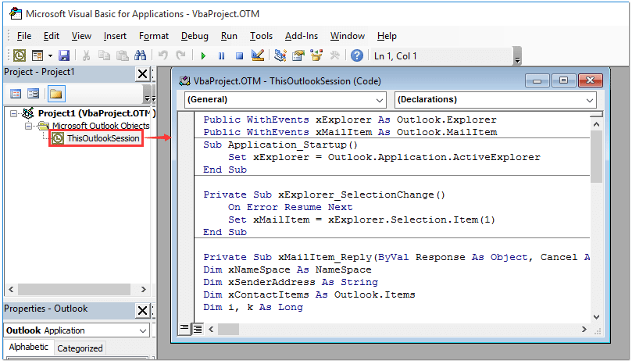Open the Debug menu
Viewport: 632px width, 364px height.
pos(195,36)
